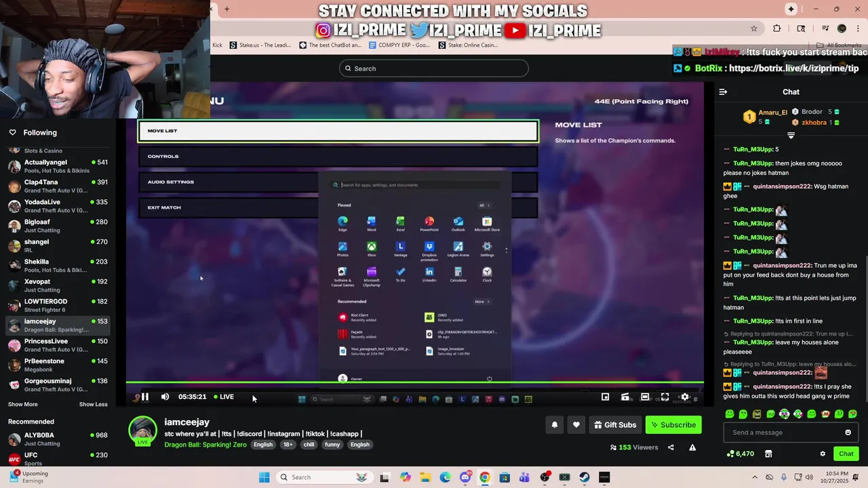Click the notification bell for iamceejay
The width and height of the screenshot is (868, 488).
pyautogui.click(x=555, y=425)
